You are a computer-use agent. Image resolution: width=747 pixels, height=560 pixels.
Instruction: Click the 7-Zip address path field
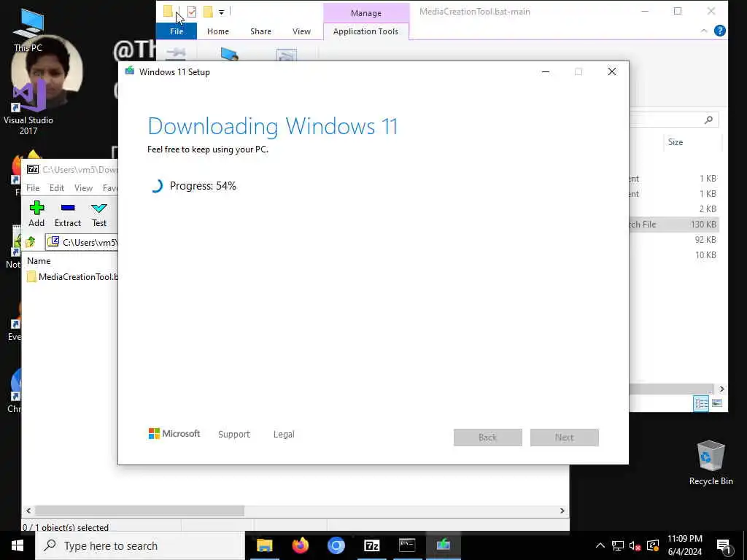click(82, 242)
